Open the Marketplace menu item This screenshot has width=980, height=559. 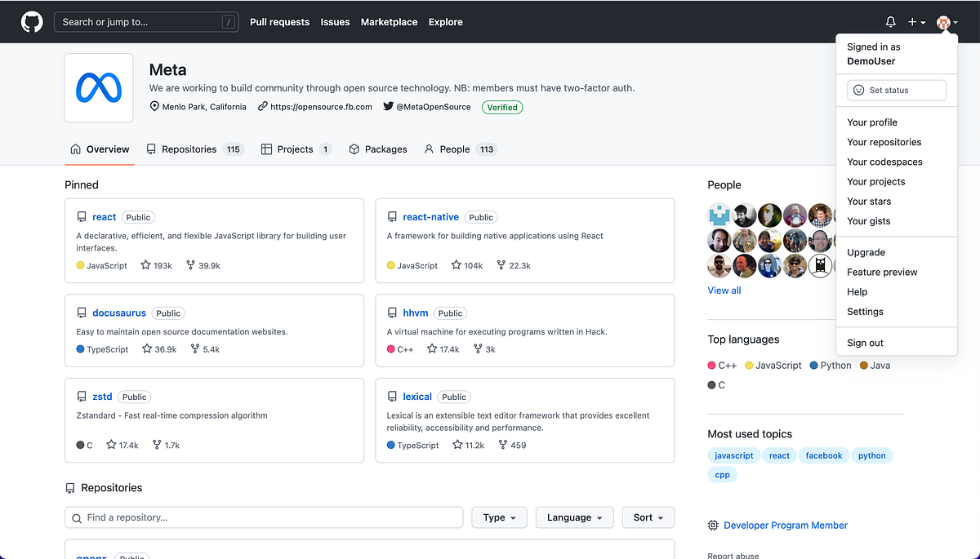[x=389, y=22]
